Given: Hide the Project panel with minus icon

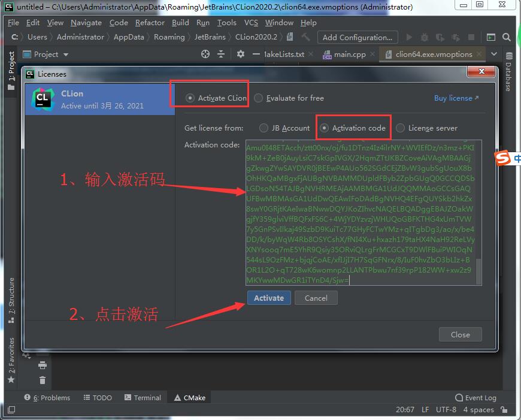Looking at the screenshot, I should pos(256,54).
